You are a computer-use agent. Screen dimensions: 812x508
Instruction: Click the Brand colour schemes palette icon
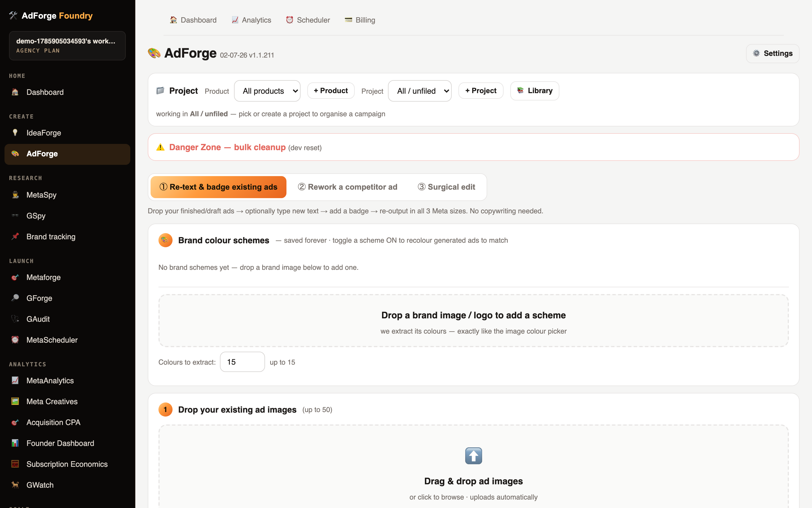click(165, 240)
